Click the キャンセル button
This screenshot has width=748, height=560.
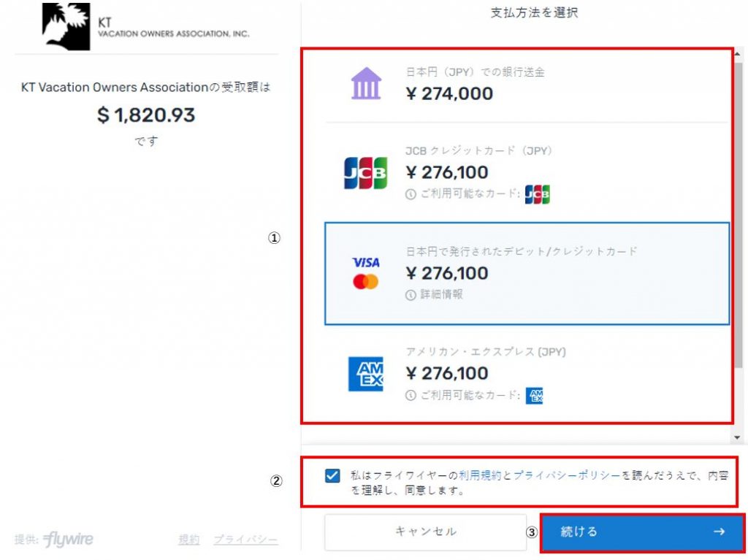pyautogui.click(x=426, y=532)
